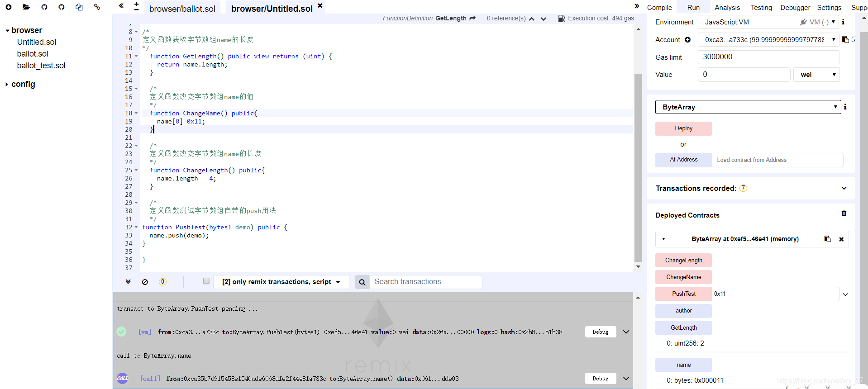Expand the config folder
Viewport: 868px width, 389px height.
click(x=7, y=85)
